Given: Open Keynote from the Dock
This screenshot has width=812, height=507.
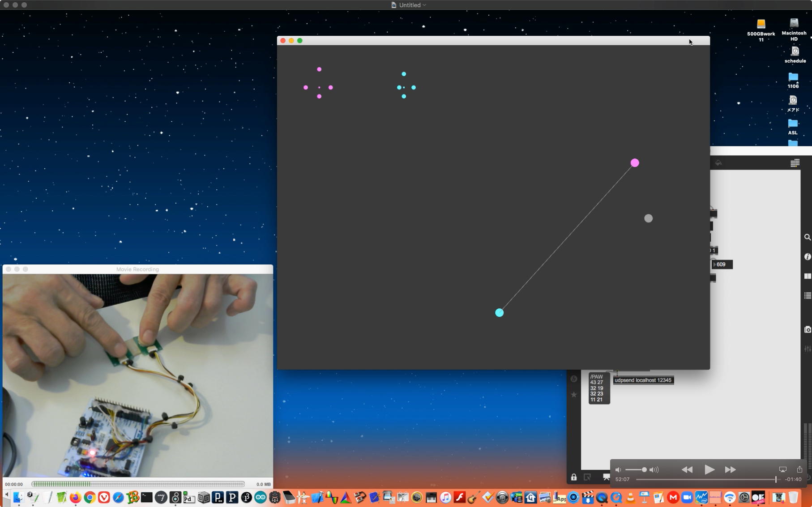Looking at the screenshot, I should [x=645, y=497].
